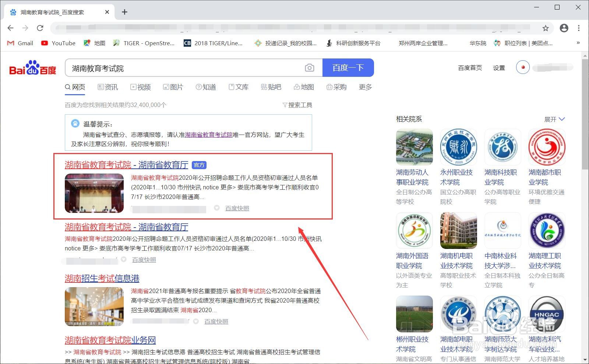Click the camera icon for image search

pos(310,68)
